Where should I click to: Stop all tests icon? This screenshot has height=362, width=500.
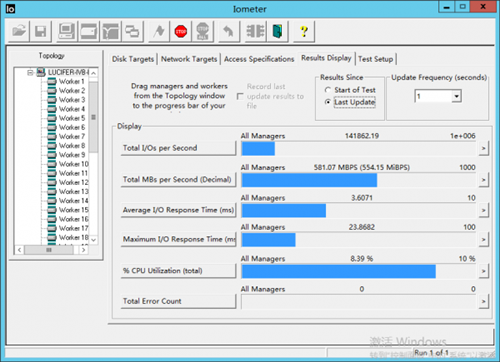(x=202, y=32)
